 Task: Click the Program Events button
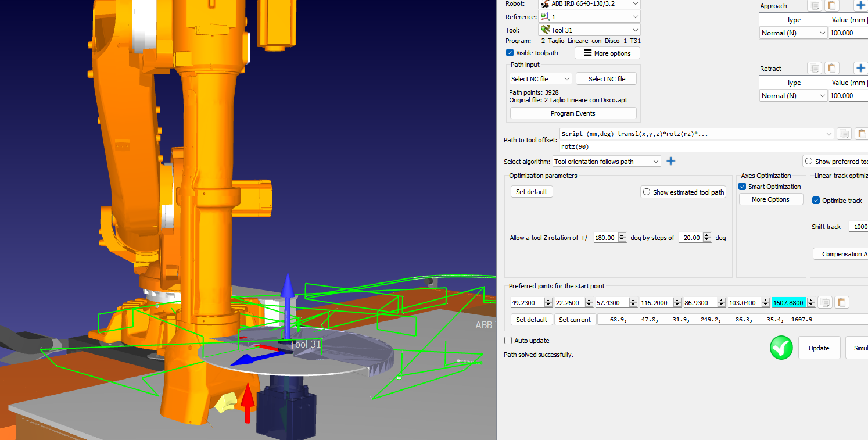click(573, 113)
